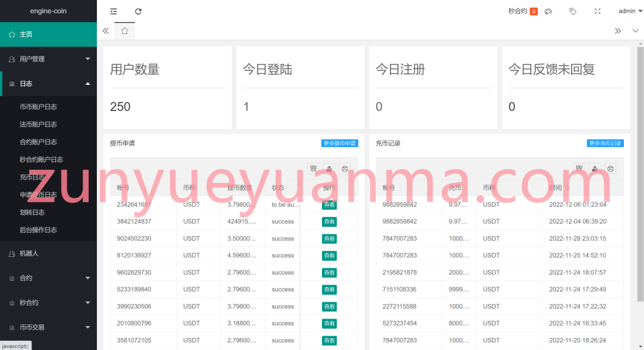The height and width of the screenshot is (350, 644).
Task: Click the 用户数量 card value 250
Action: coord(120,107)
